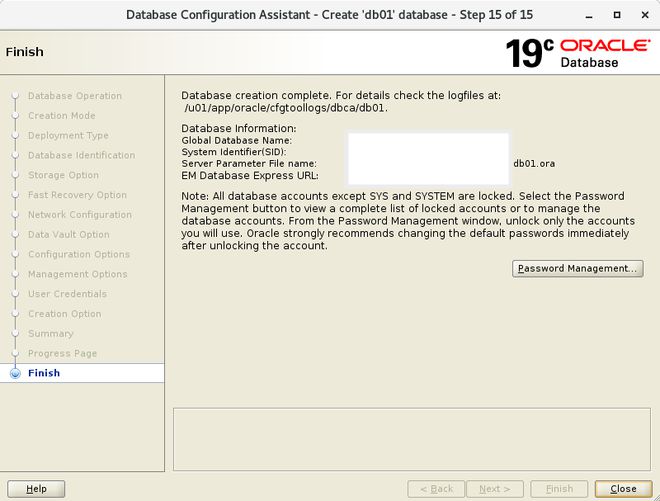Select the Database Operation step

[x=75, y=96]
